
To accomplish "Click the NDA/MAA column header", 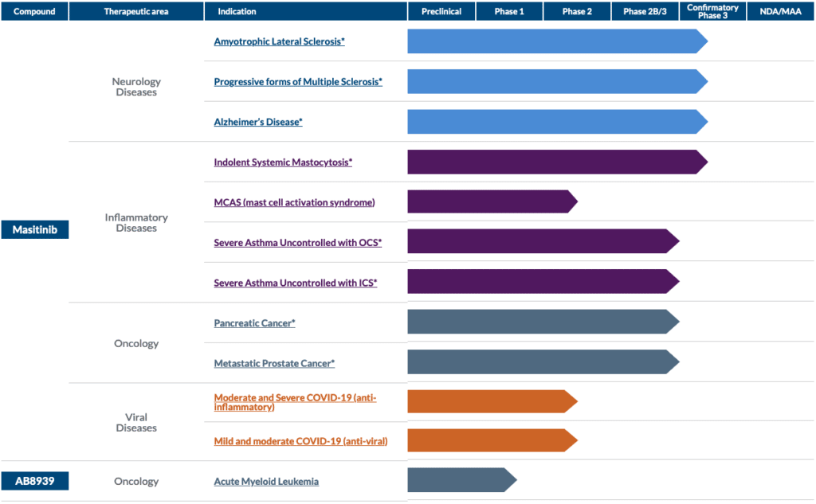I will coord(780,11).
